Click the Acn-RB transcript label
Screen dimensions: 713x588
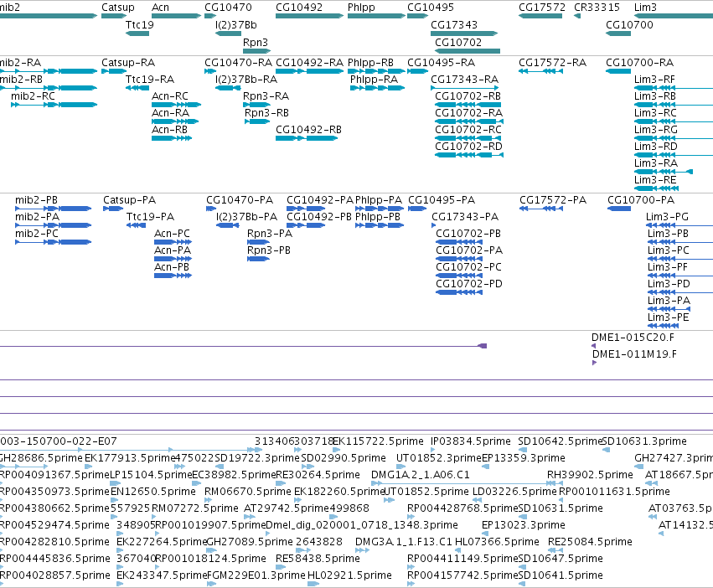(x=169, y=130)
